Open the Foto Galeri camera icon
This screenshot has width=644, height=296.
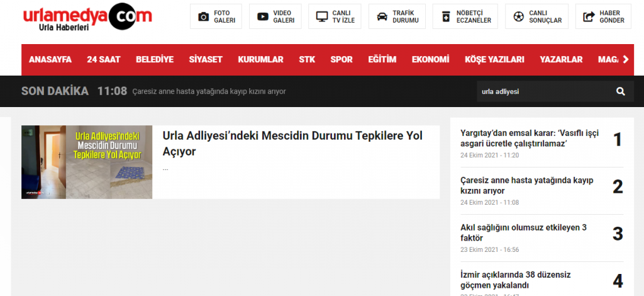click(203, 17)
